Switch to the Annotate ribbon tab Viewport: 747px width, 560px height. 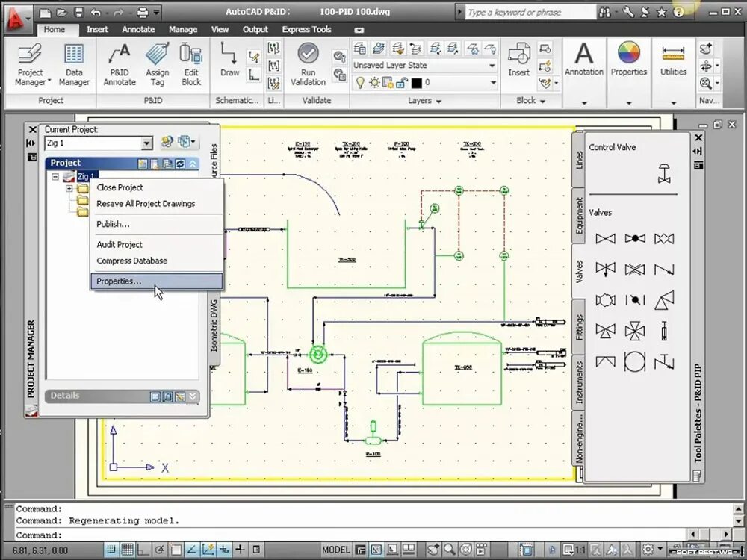tap(138, 30)
